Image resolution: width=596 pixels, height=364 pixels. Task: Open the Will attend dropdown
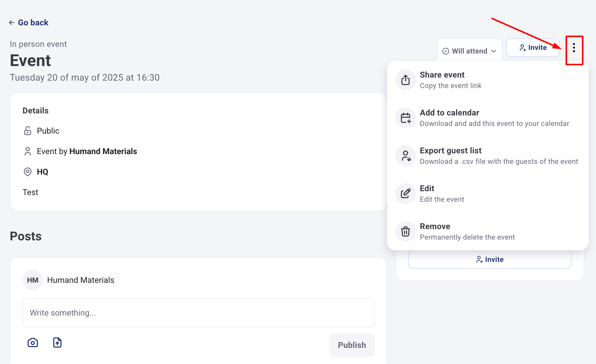pos(469,51)
